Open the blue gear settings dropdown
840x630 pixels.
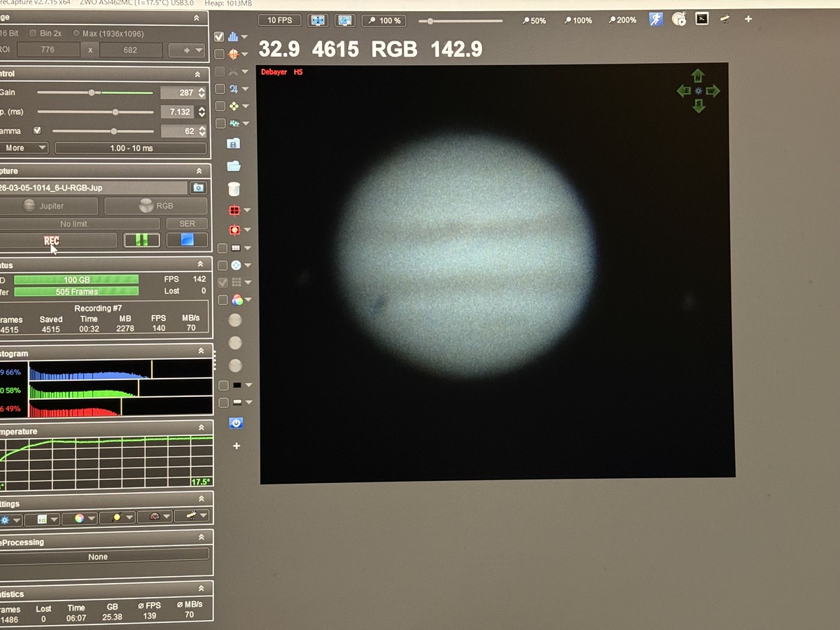(x=11, y=519)
